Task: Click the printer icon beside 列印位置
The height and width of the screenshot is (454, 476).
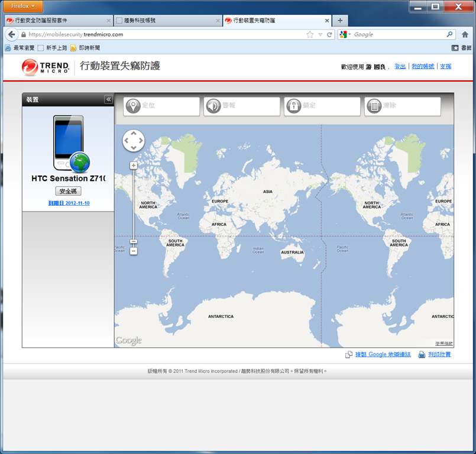Action: [422, 355]
